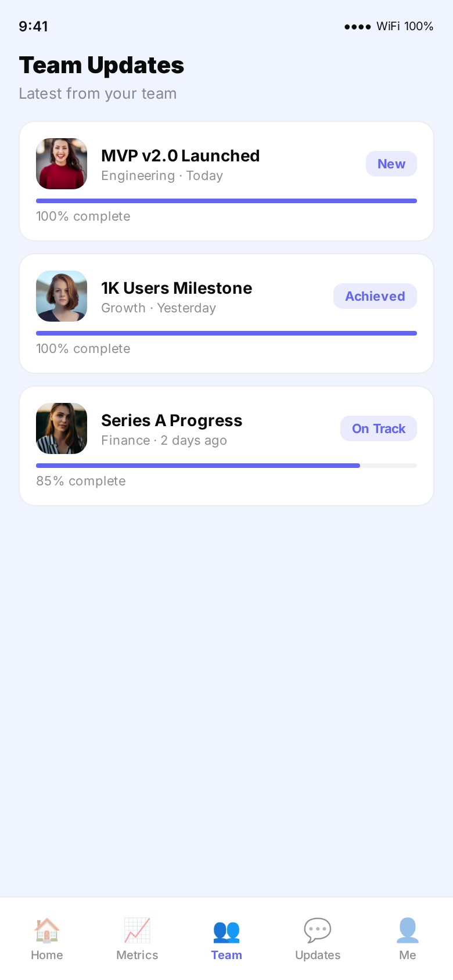The image size is (453, 980).
Task: Click the Series A Progress avatar photo
Action: point(62,428)
